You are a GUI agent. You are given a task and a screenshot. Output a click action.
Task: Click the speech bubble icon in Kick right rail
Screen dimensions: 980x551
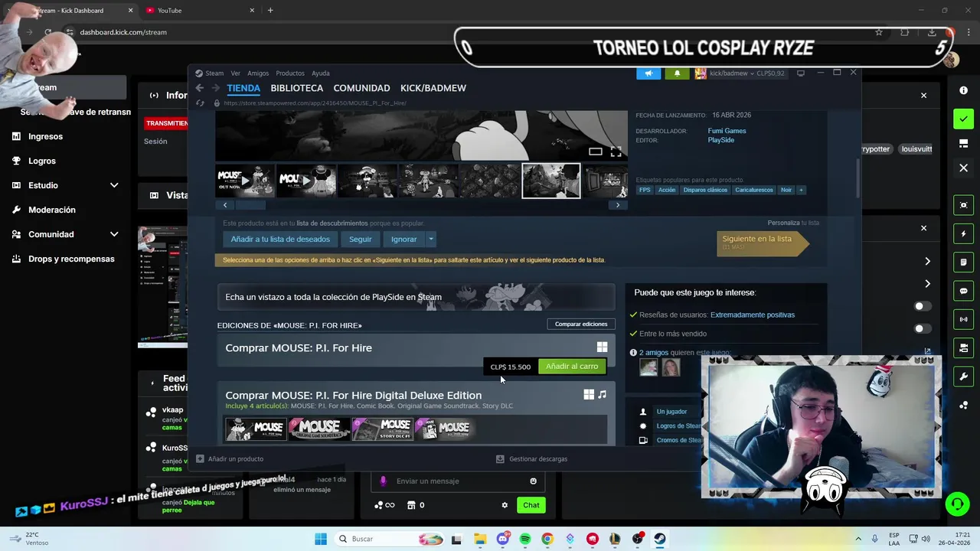pyautogui.click(x=963, y=291)
